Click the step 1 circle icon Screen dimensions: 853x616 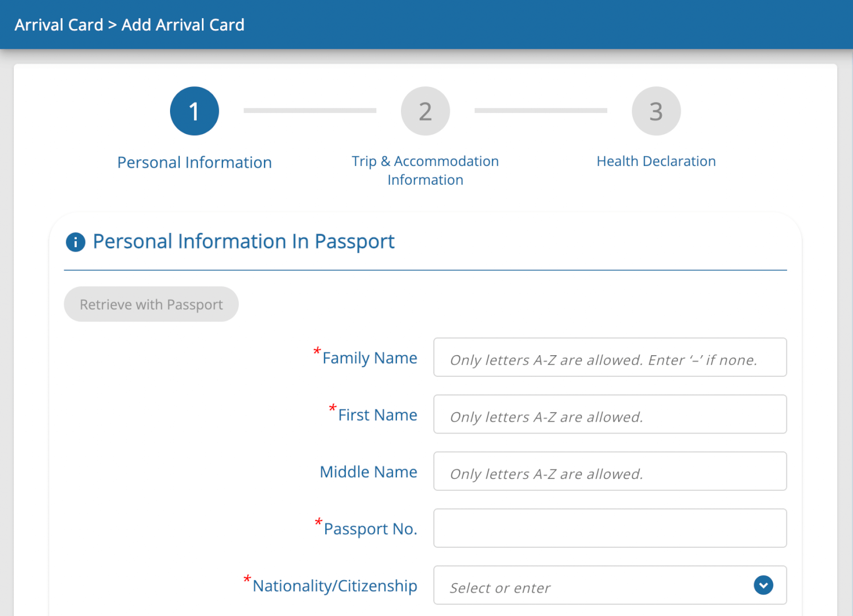[x=194, y=111]
